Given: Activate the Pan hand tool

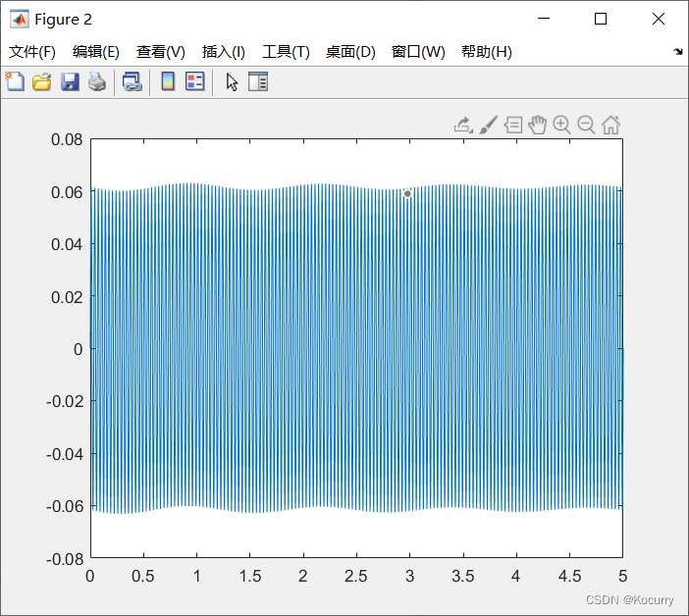Looking at the screenshot, I should (x=538, y=126).
